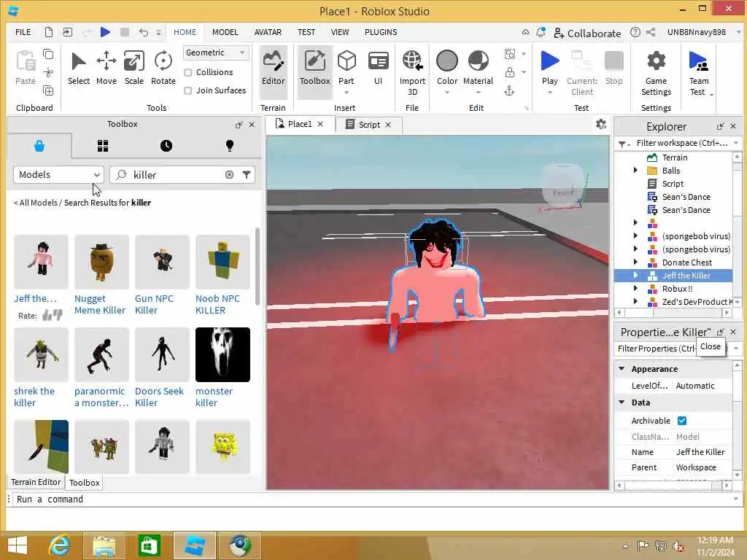Screen dimensions: 747x560
Task: Click the Anchor icon in Edit group
Action: pos(509,90)
